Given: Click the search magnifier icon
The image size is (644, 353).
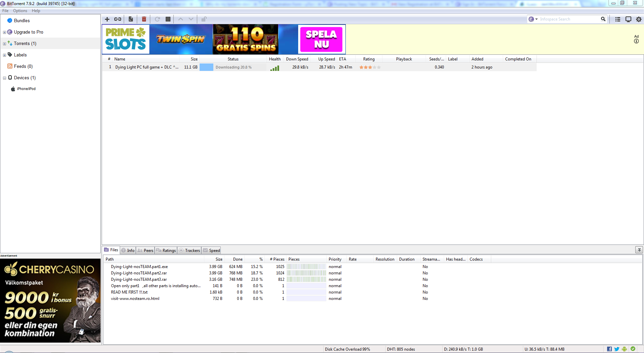Looking at the screenshot, I should pos(603,19).
